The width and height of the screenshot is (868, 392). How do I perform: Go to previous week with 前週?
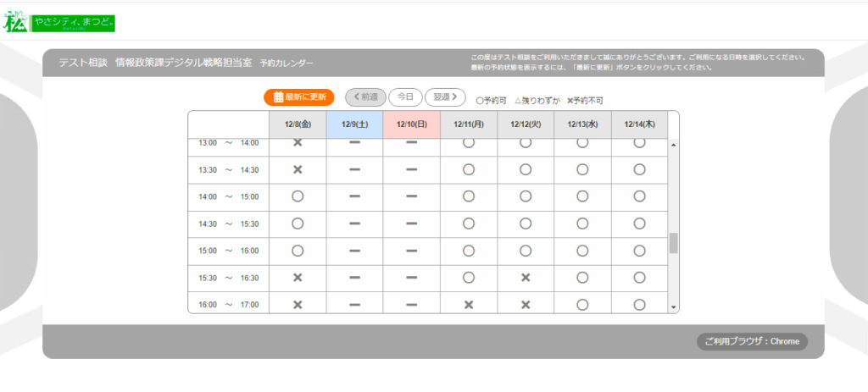[366, 97]
